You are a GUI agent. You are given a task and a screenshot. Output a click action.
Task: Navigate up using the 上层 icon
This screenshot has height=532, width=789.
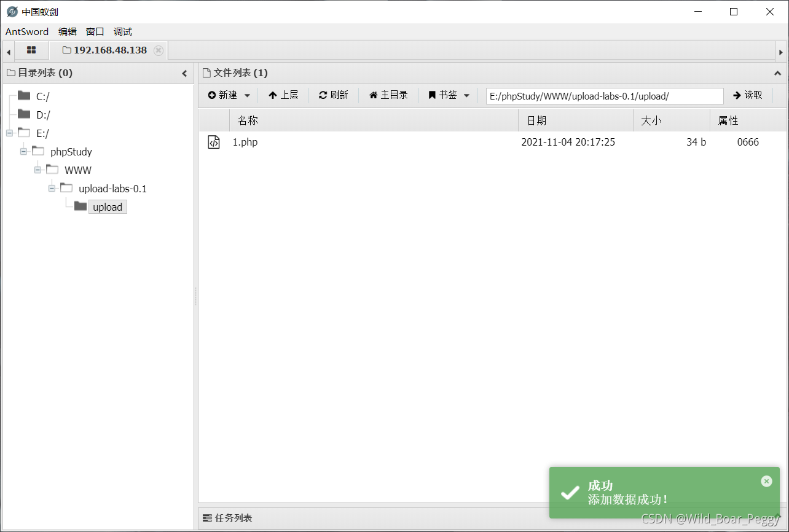272,95
